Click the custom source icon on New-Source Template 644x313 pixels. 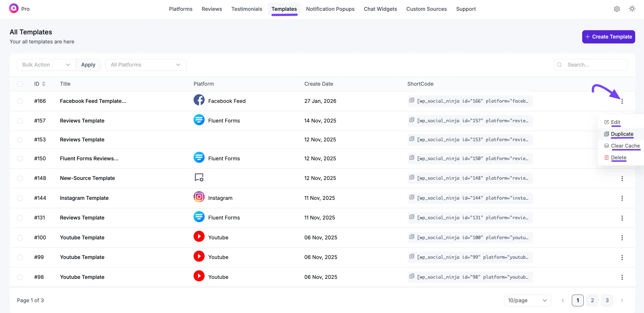click(199, 177)
